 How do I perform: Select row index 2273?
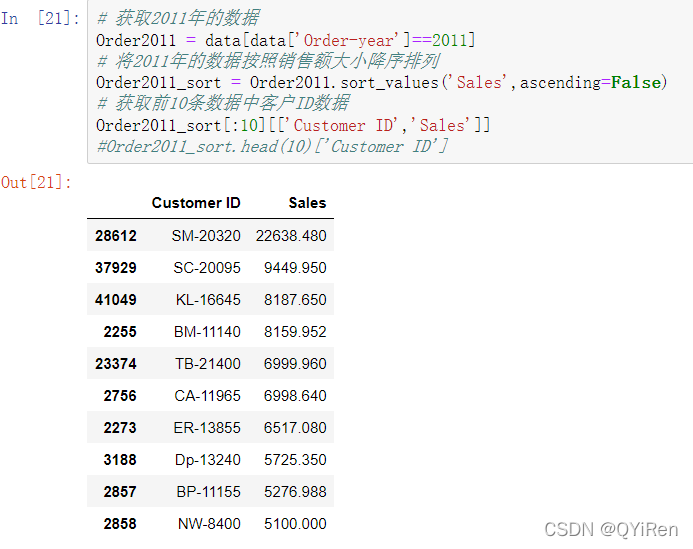pyautogui.click(x=120, y=428)
